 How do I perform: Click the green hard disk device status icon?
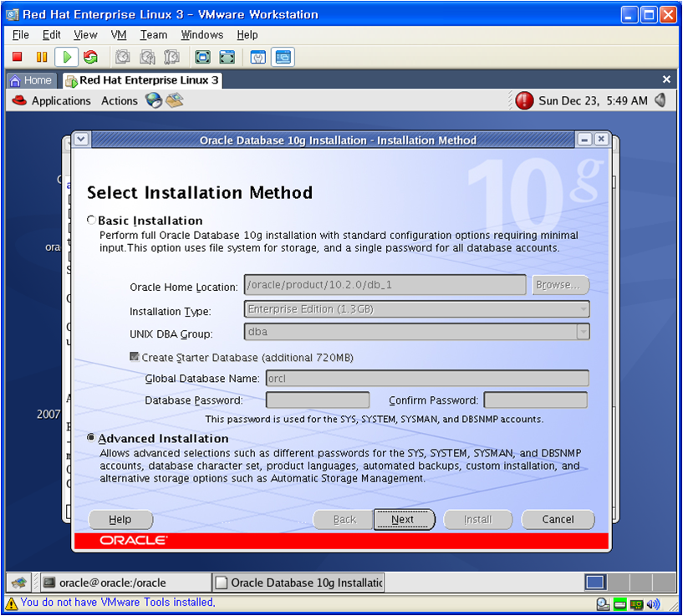click(619, 604)
